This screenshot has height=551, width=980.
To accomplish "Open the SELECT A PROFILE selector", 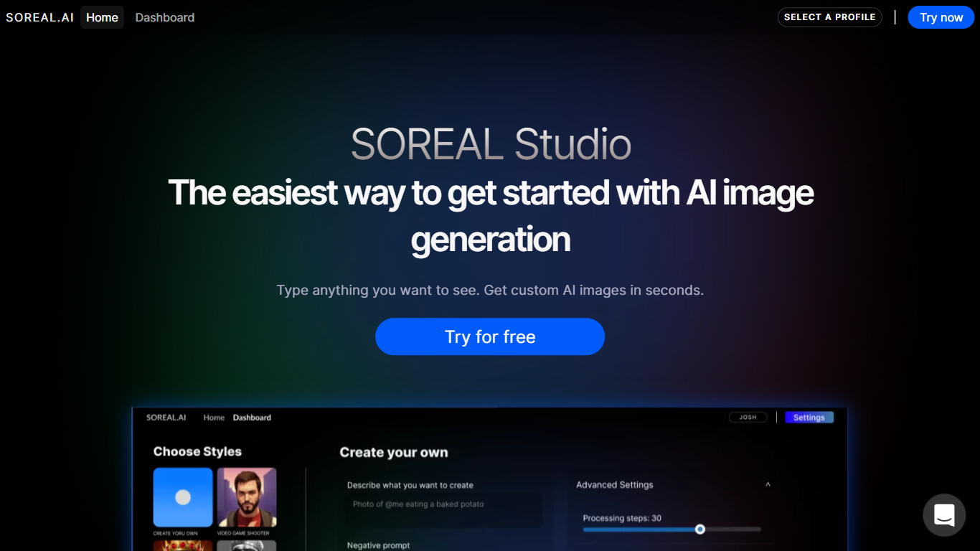I will [829, 17].
